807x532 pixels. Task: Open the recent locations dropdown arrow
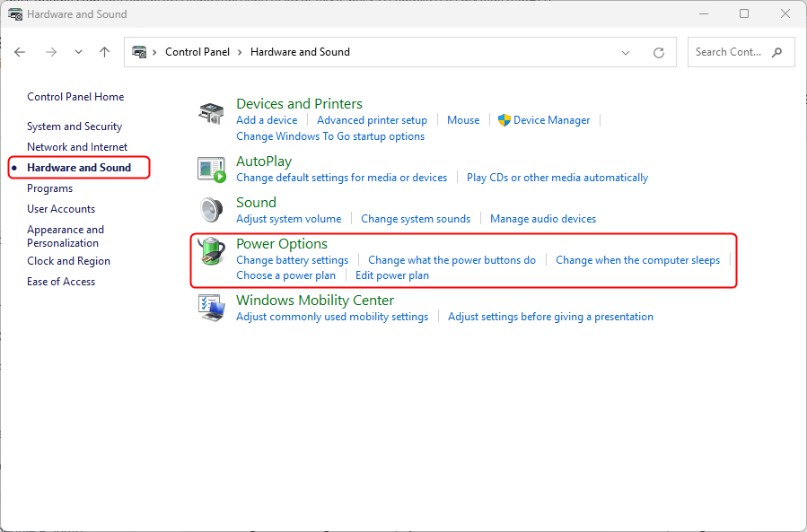(78, 52)
